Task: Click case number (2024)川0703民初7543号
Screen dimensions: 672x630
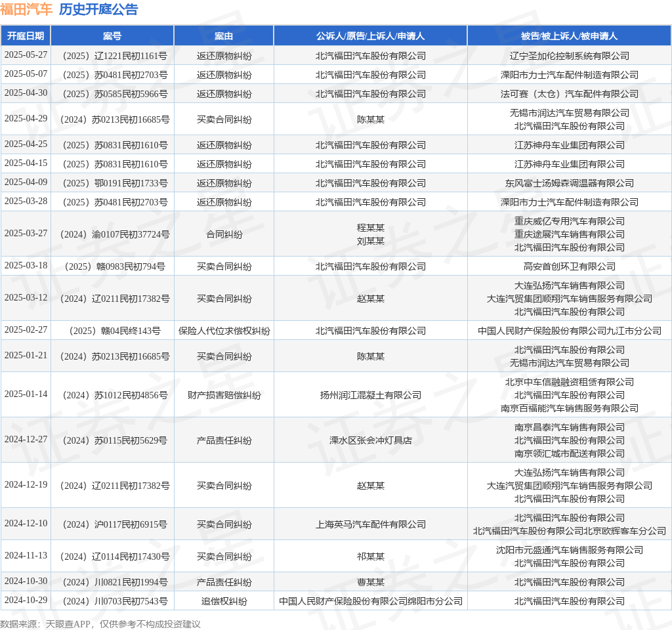Action: click(112, 601)
